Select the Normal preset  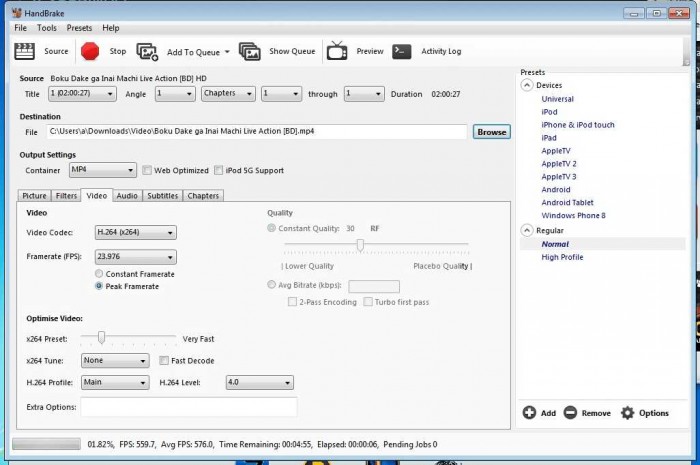click(555, 244)
